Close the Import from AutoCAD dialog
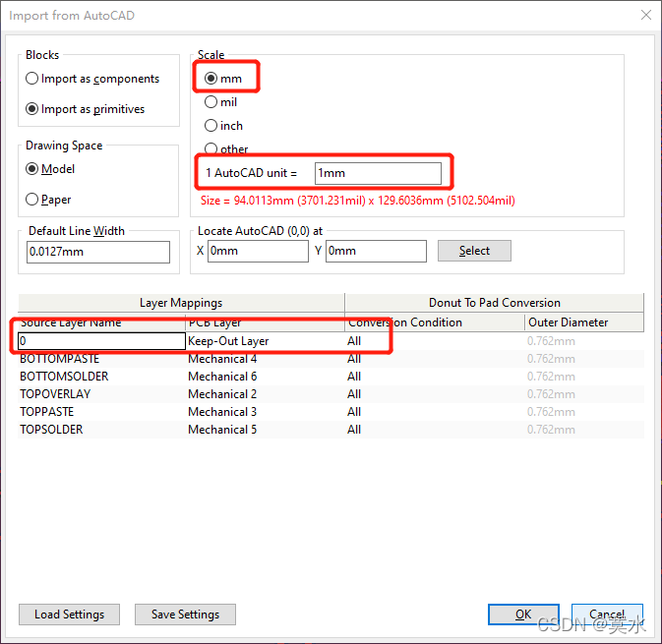The width and height of the screenshot is (662, 644). (646, 15)
